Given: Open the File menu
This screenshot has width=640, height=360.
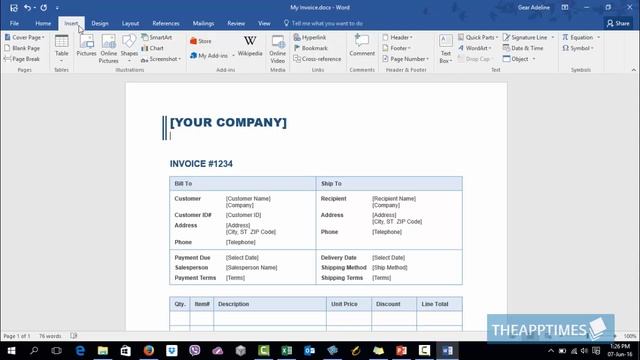Looking at the screenshot, I should tap(14, 23).
